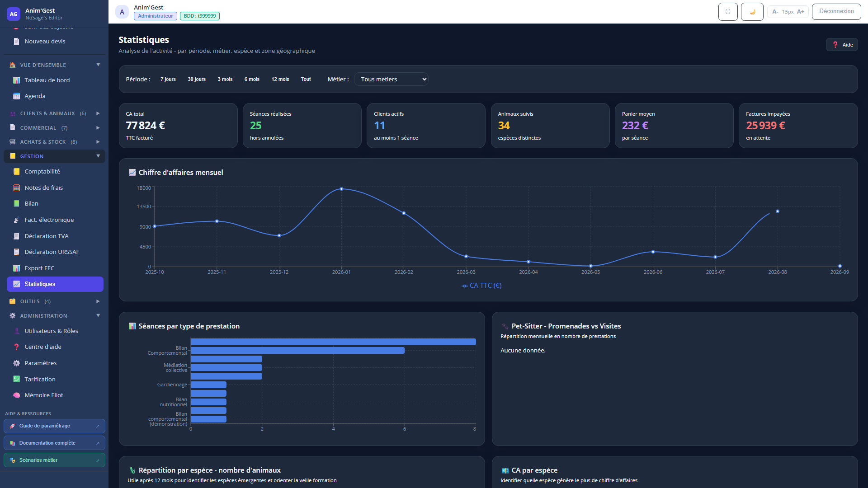Viewport: 868px width, 488px height.
Task: Click Centre d'aide question mark icon
Action: pos(16,347)
